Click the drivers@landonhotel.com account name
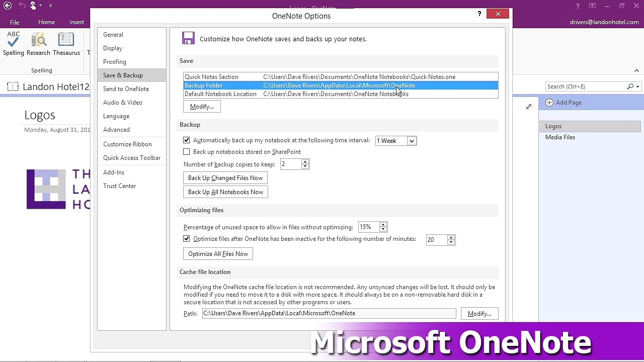644x362 pixels. (604, 22)
